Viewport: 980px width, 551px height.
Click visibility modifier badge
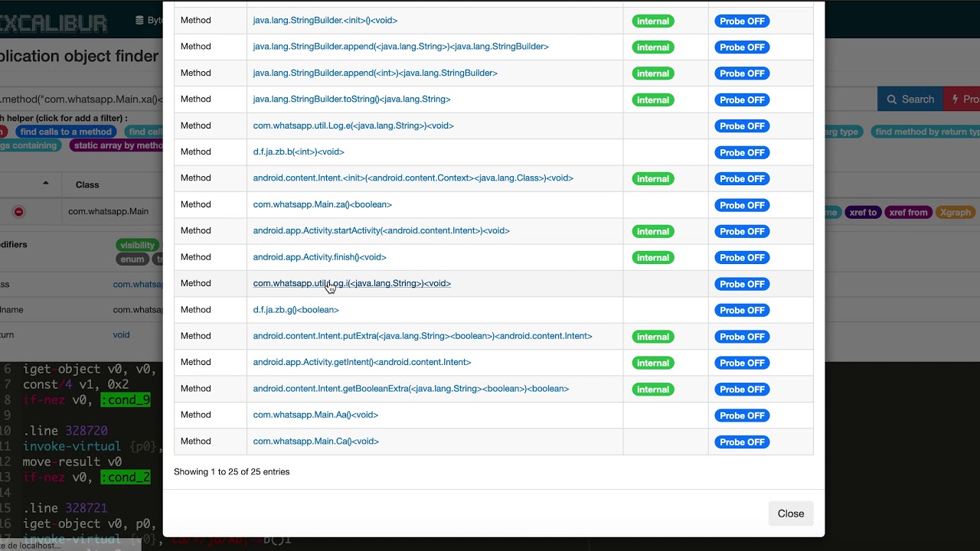click(138, 245)
